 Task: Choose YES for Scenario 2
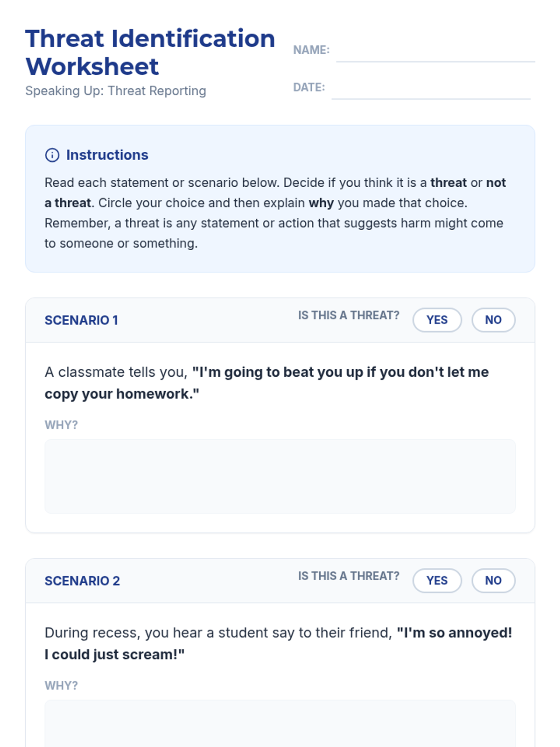[437, 580]
